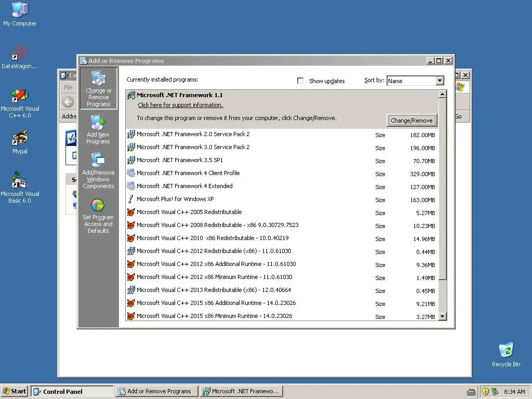The image size is (532, 399).
Task: Switch to Microsoft .NET Framework taskbar button
Action: coord(241,391)
